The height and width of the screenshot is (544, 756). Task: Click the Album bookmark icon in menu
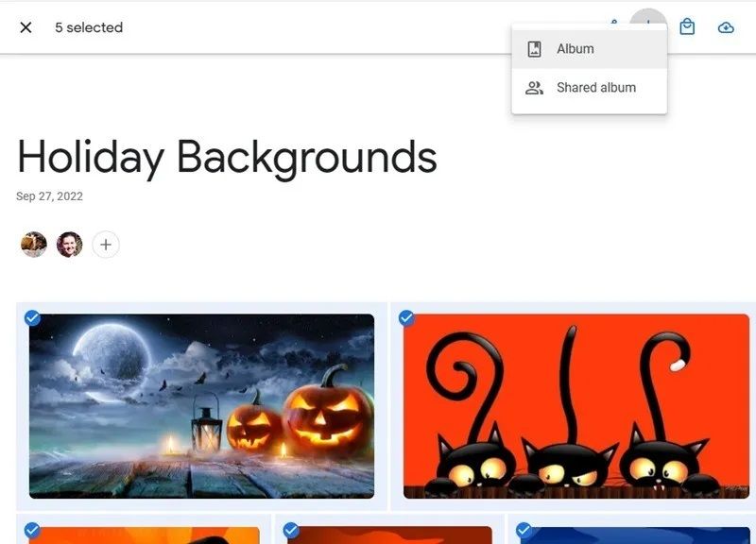[x=534, y=49]
